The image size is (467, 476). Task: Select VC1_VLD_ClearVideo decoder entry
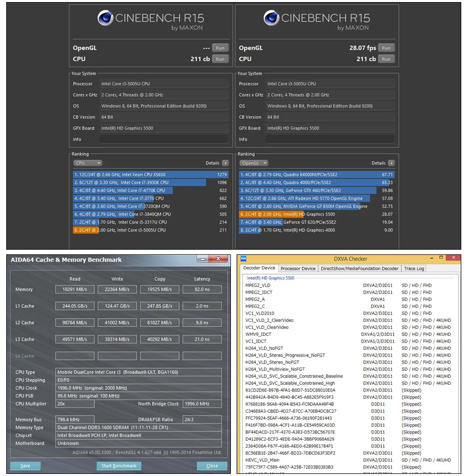(267, 327)
